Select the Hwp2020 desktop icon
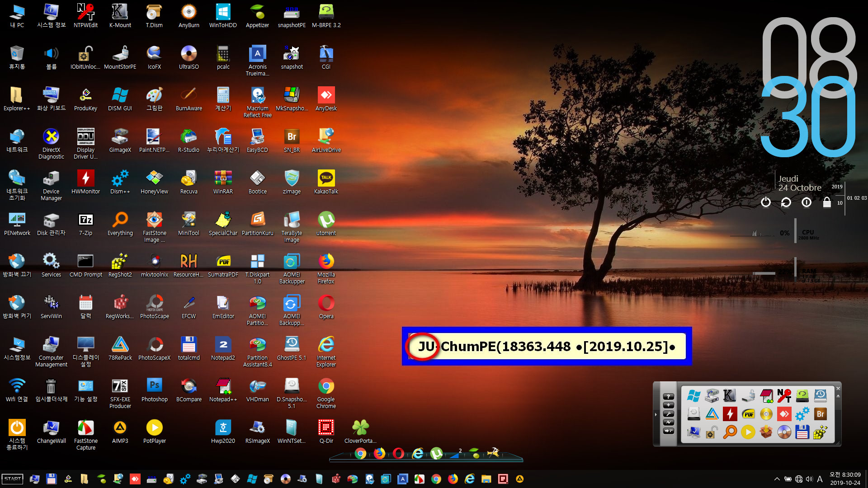The height and width of the screenshot is (488, 868). [223, 432]
